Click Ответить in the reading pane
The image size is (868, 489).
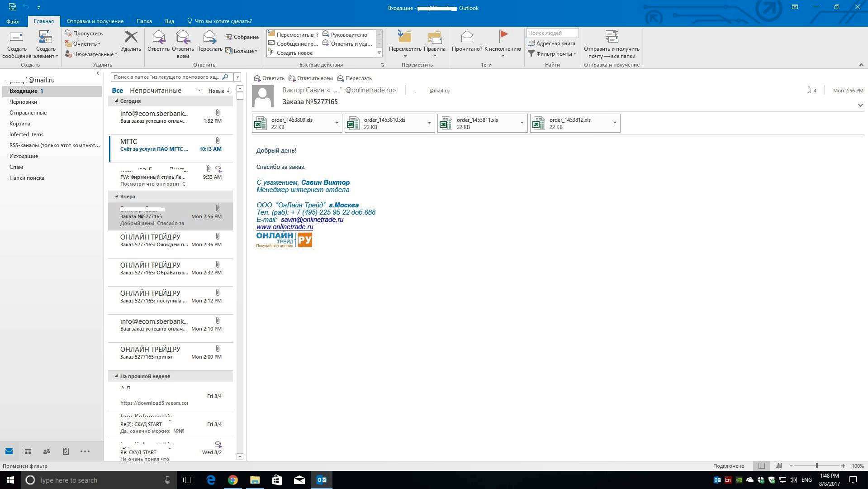pos(269,78)
